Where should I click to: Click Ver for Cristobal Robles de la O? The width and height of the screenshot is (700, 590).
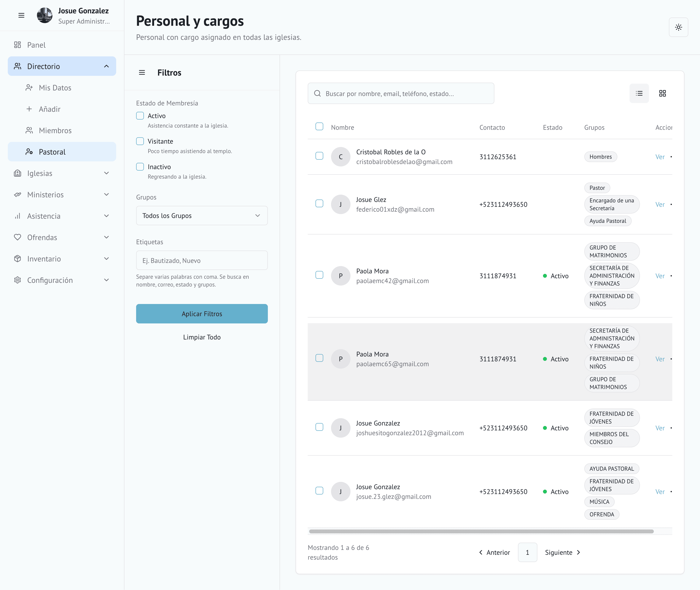(x=660, y=157)
